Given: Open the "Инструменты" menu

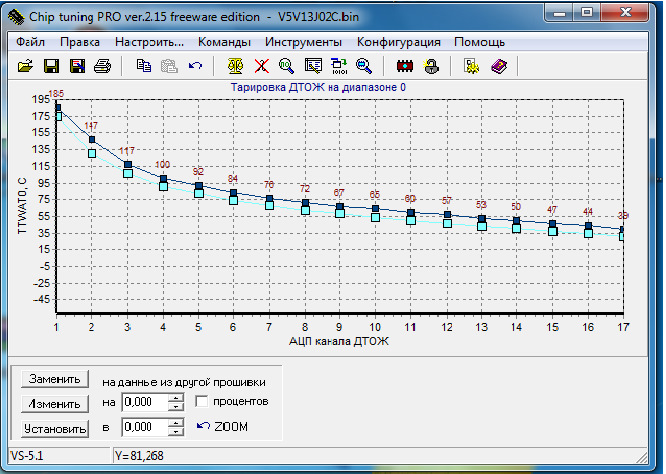Looking at the screenshot, I should point(303,43).
